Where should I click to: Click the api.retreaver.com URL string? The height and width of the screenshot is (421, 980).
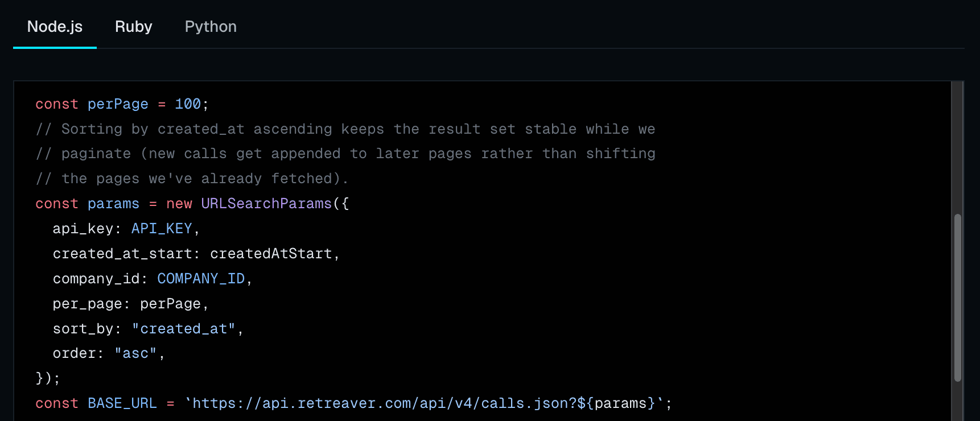[424, 403]
